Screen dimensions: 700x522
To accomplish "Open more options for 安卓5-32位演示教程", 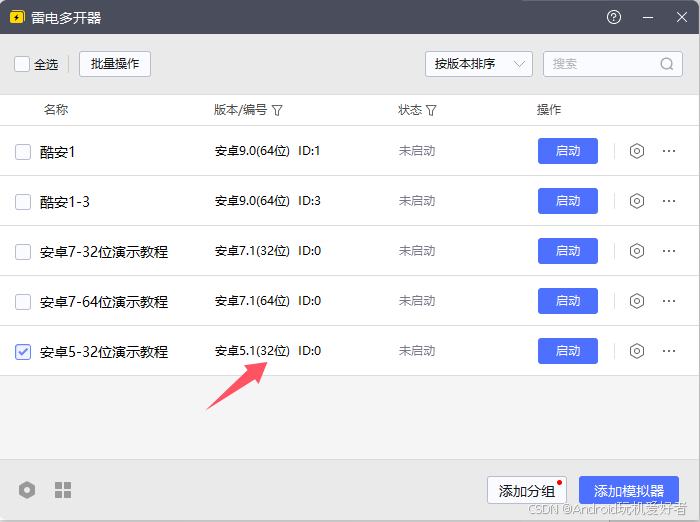I will (x=669, y=351).
